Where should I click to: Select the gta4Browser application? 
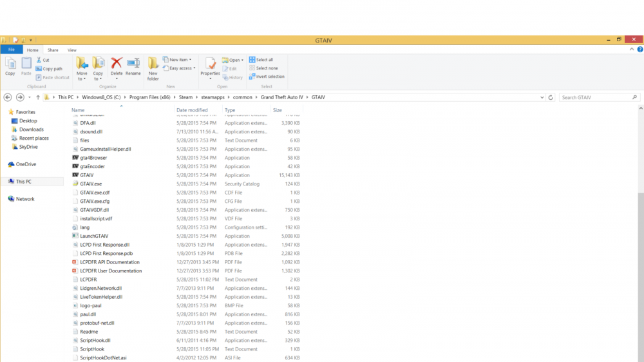click(x=93, y=158)
